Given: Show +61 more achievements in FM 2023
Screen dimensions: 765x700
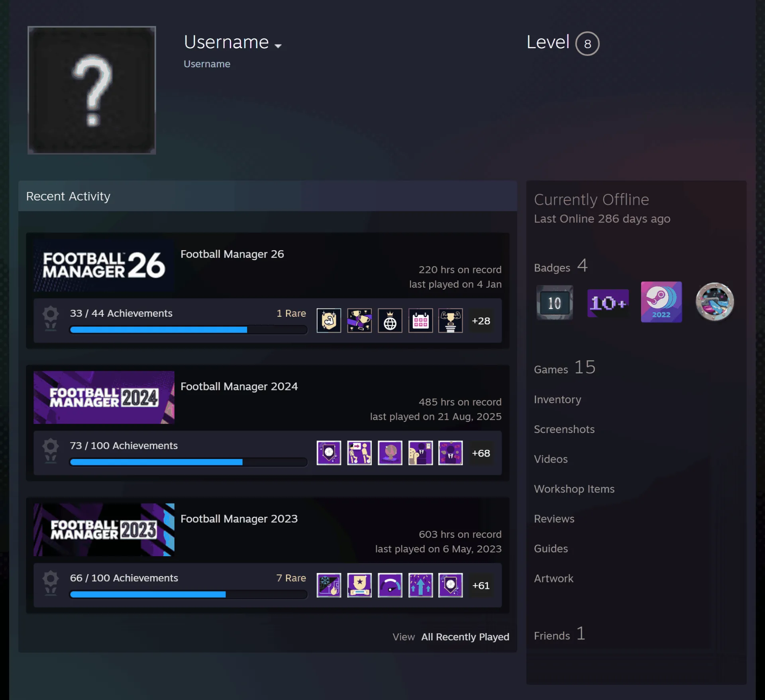Looking at the screenshot, I should pyautogui.click(x=481, y=585).
